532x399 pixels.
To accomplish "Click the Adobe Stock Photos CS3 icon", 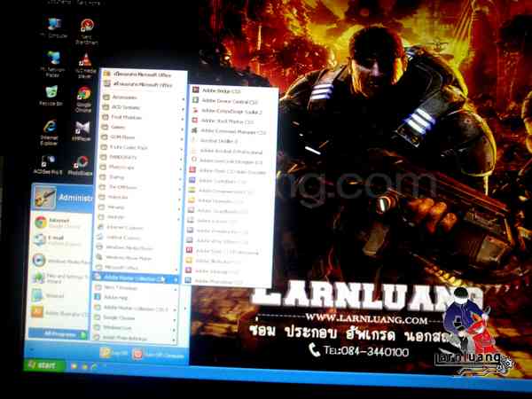I will coord(195,120).
